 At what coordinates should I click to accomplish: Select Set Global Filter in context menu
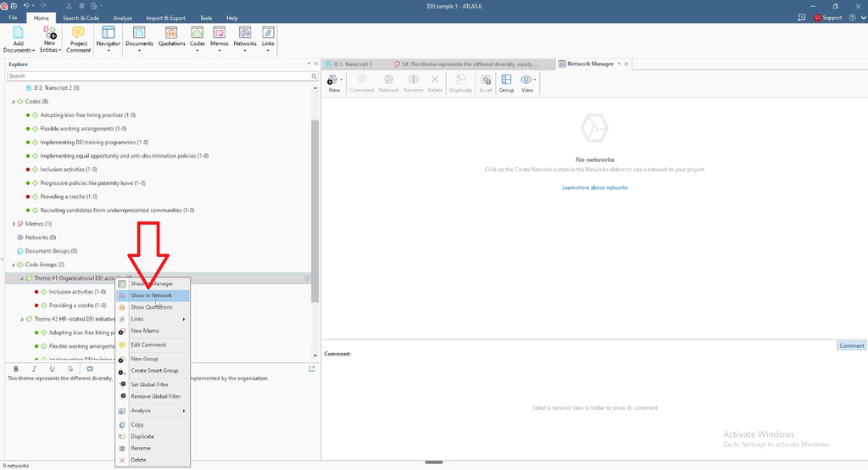[153, 384]
